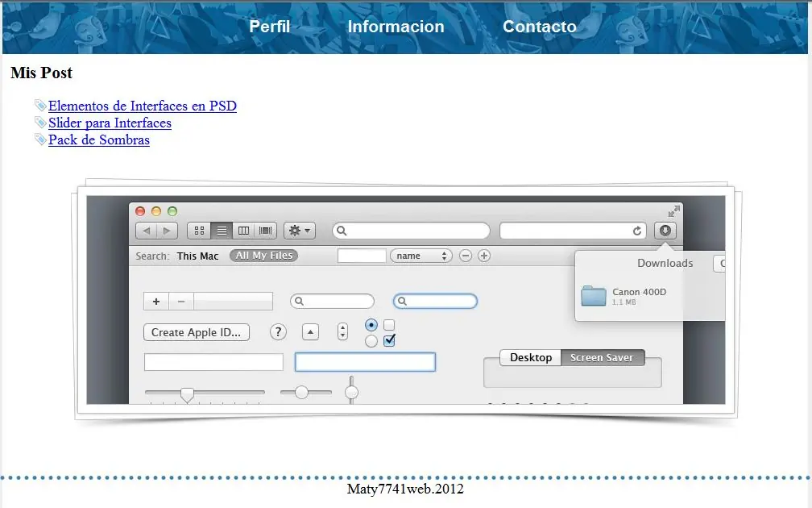This screenshot has width=812, height=508.
Task: Click the vertical slider knob
Action: tap(351, 393)
